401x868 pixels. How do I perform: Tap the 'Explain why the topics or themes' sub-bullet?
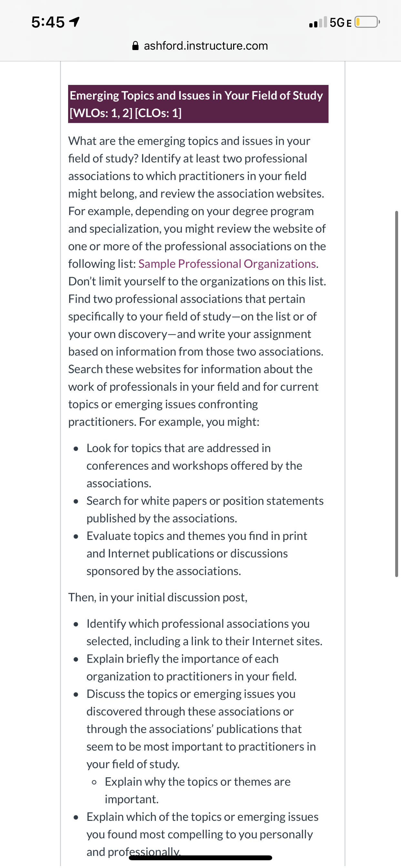click(198, 790)
